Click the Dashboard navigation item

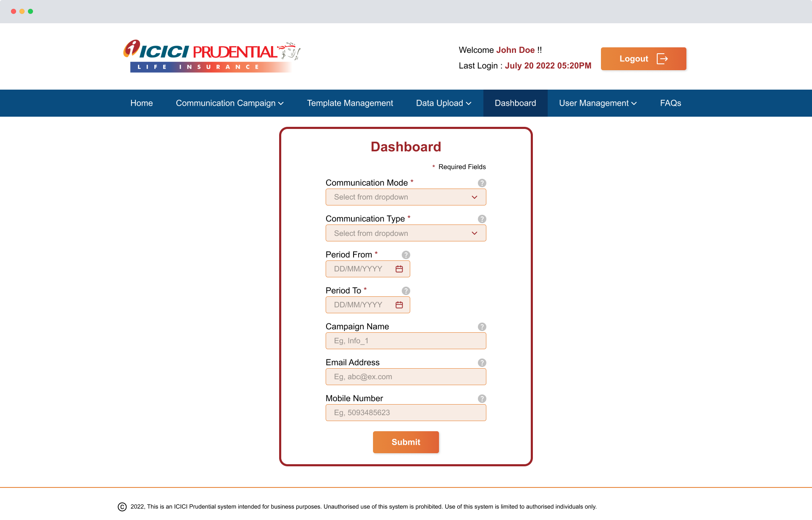[516, 103]
